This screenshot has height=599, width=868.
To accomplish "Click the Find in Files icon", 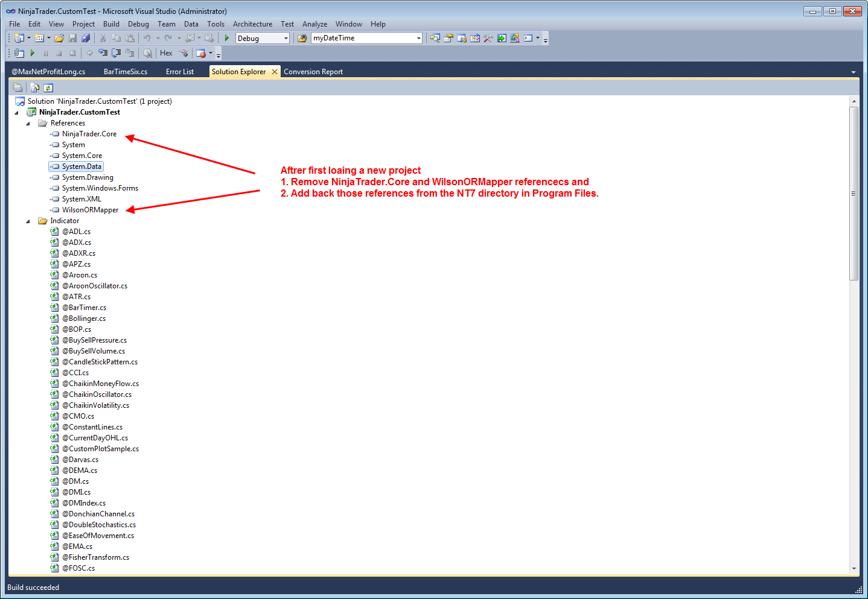I will pyautogui.click(x=302, y=38).
